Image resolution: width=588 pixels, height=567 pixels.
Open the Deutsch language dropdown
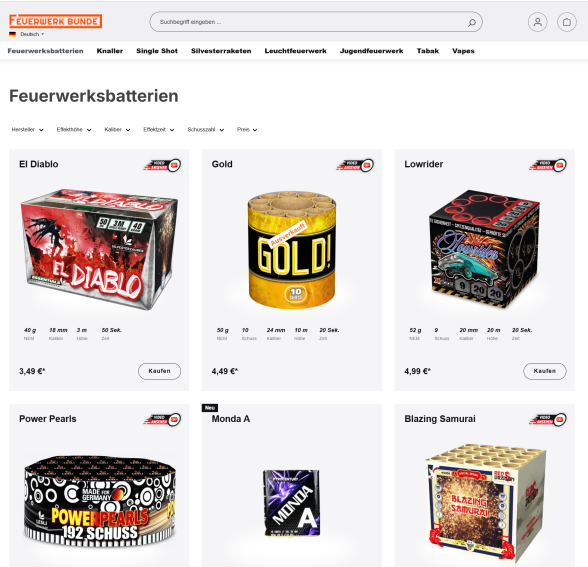point(27,34)
